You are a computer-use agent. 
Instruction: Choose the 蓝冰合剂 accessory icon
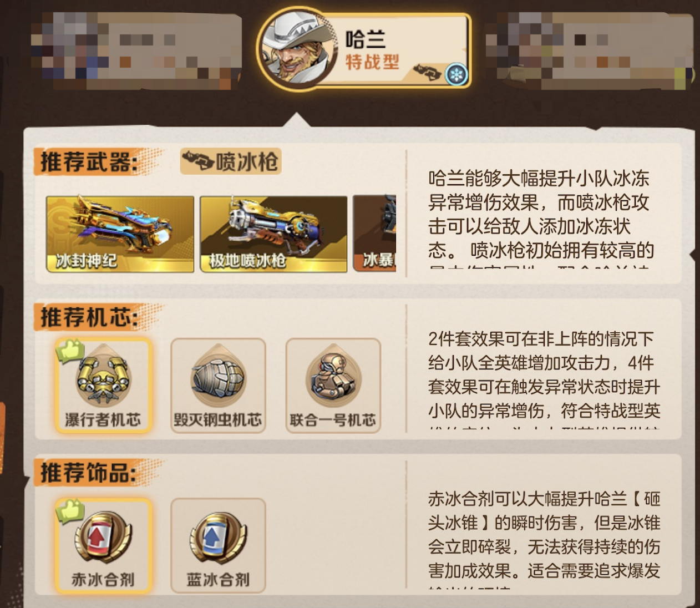pos(218,545)
